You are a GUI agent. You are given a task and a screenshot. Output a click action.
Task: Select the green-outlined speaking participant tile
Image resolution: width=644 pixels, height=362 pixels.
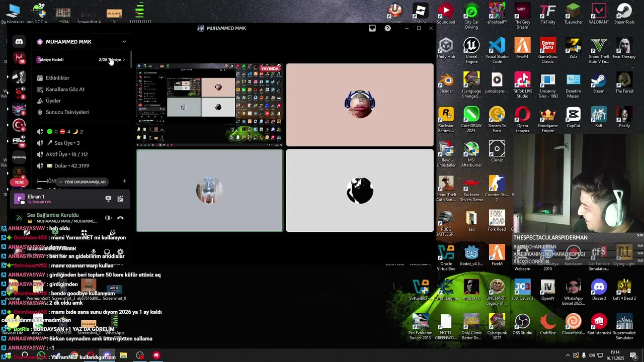coord(209,191)
